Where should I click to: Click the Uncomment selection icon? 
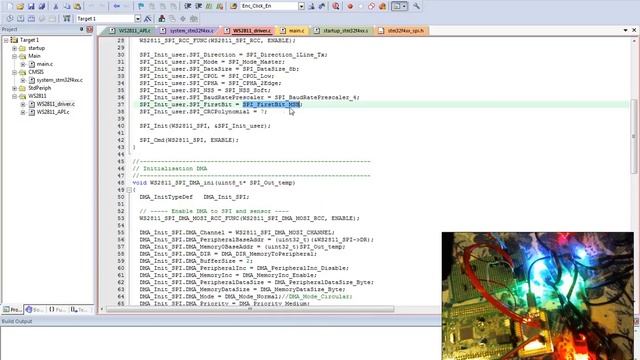pyautogui.click(x=220, y=6)
